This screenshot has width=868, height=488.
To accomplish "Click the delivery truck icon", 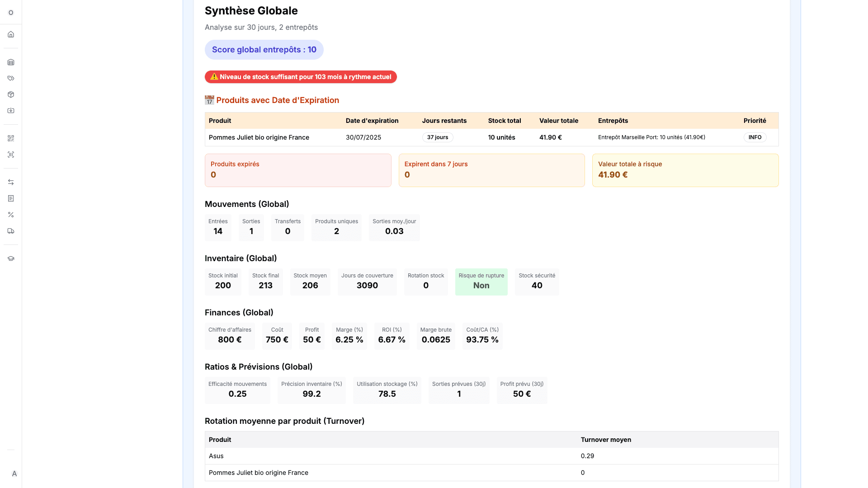I will coord(11,231).
